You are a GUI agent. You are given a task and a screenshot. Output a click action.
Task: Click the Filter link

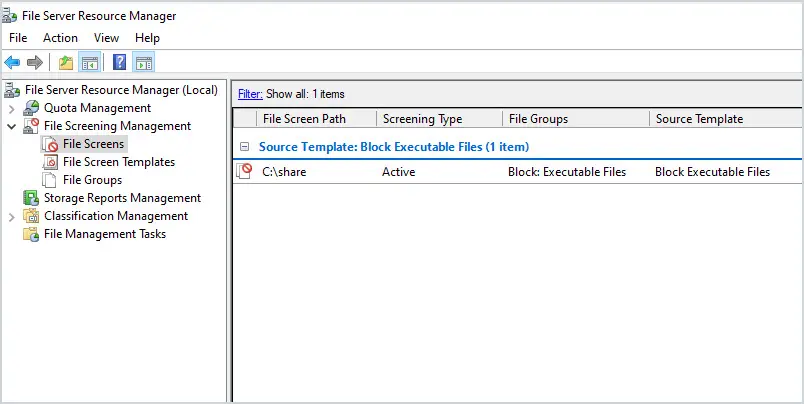(250, 94)
